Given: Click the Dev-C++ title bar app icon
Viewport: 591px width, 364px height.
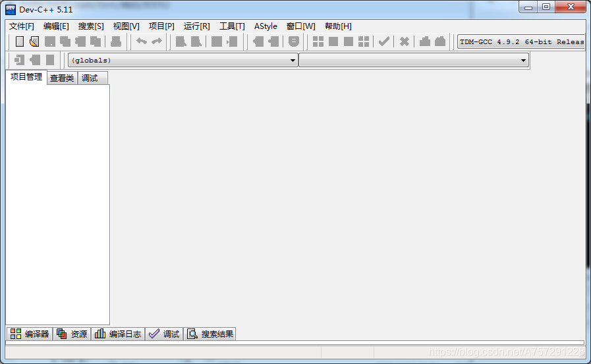Looking at the screenshot, I should 11,9.
